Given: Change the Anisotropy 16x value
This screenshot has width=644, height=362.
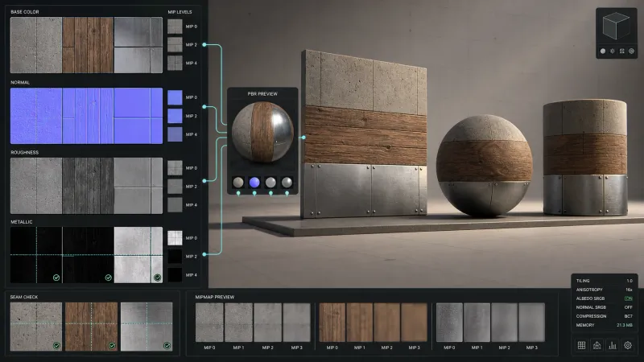Looking at the screenshot, I should (629, 290).
